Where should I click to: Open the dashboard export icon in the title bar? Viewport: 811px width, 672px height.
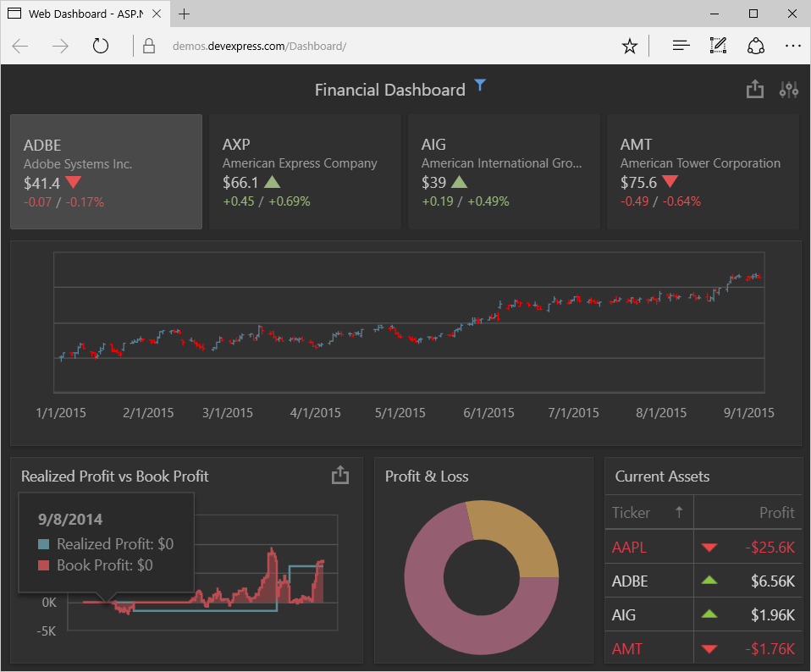[755, 90]
